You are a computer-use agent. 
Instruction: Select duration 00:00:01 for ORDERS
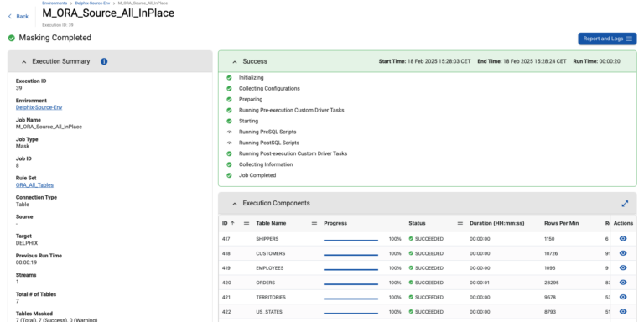[480, 283]
